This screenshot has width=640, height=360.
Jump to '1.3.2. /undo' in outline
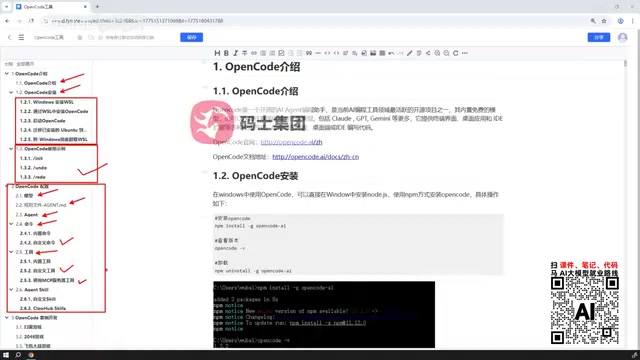coord(33,168)
